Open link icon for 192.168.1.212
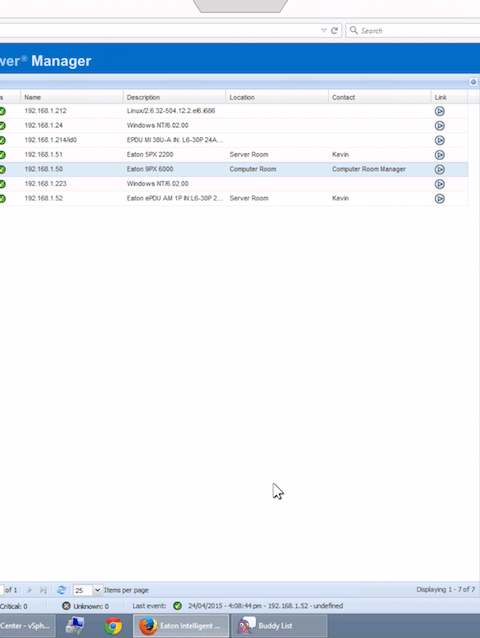This screenshot has width=480, height=638. 439,111
